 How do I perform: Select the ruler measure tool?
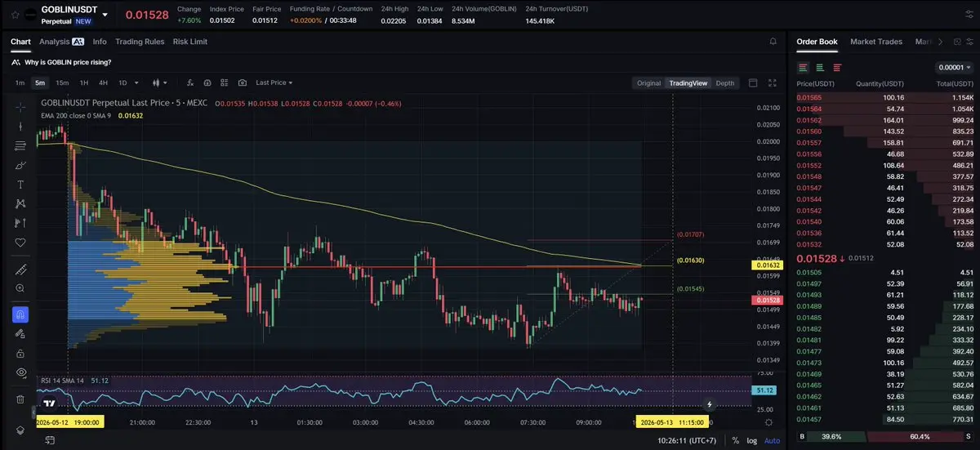tap(20, 270)
